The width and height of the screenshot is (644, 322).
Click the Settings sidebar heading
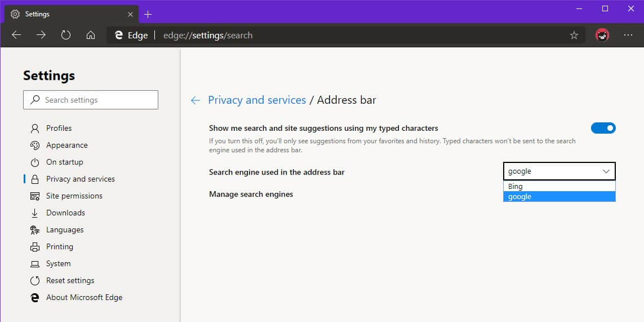tap(49, 76)
